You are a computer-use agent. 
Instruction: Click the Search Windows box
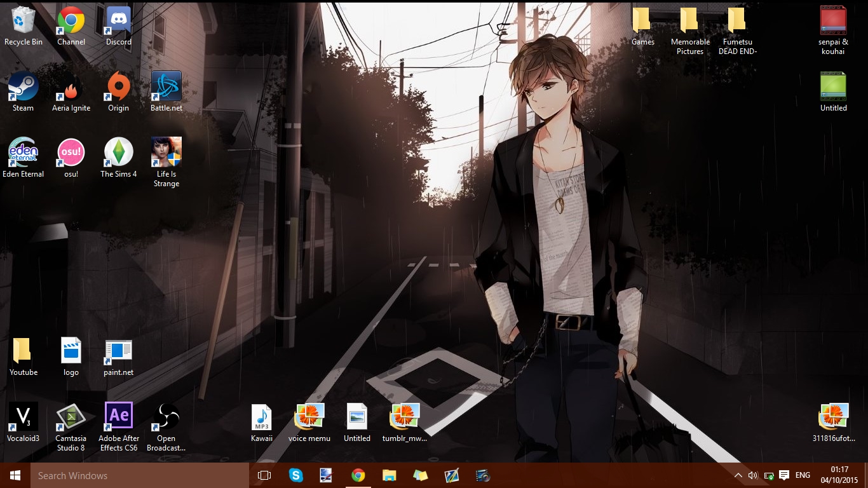(140, 475)
